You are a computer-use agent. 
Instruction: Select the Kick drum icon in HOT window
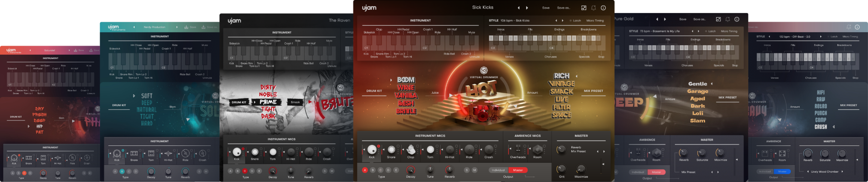pyautogui.click(x=372, y=149)
